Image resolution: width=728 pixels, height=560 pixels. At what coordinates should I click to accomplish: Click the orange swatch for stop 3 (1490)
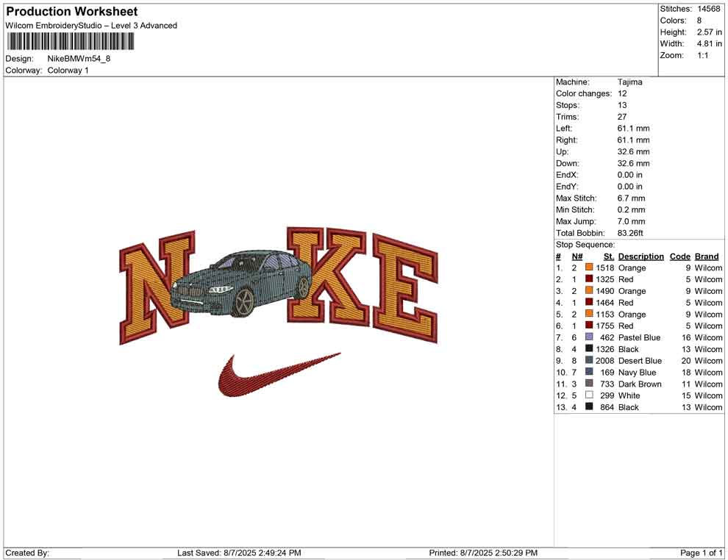coord(589,290)
